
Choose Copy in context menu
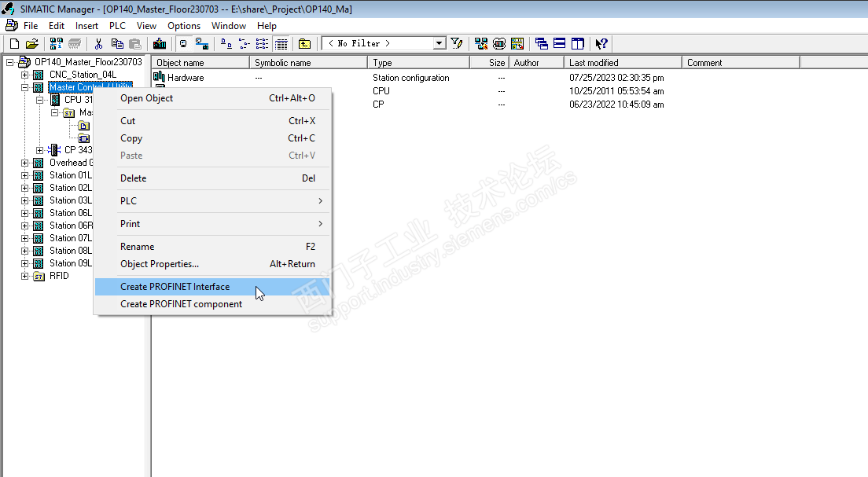click(212, 138)
